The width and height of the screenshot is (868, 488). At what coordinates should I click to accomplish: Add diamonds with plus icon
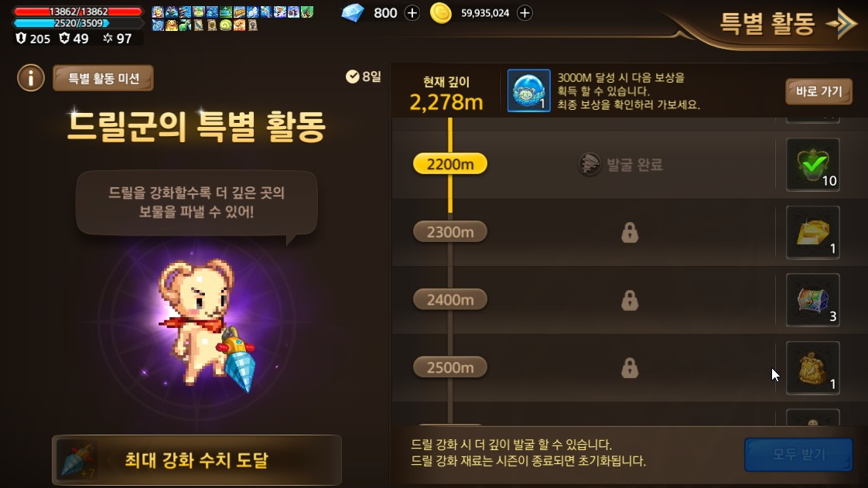tap(412, 12)
